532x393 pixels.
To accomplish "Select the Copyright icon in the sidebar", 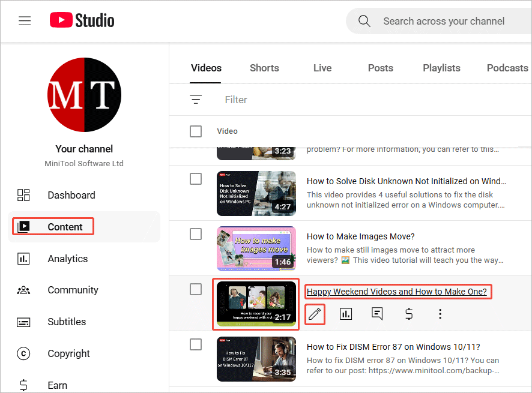I will coord(23,353).
